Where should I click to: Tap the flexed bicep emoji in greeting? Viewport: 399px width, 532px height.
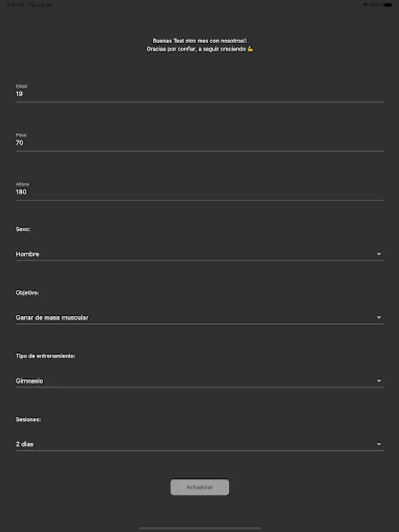coord(251,49)
